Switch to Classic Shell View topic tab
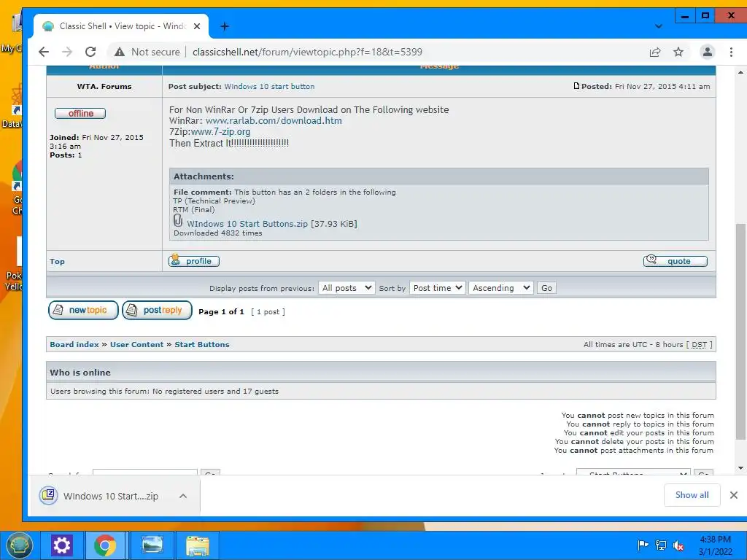Viewport: 747px width, 560px height. [x=122, y=26]
